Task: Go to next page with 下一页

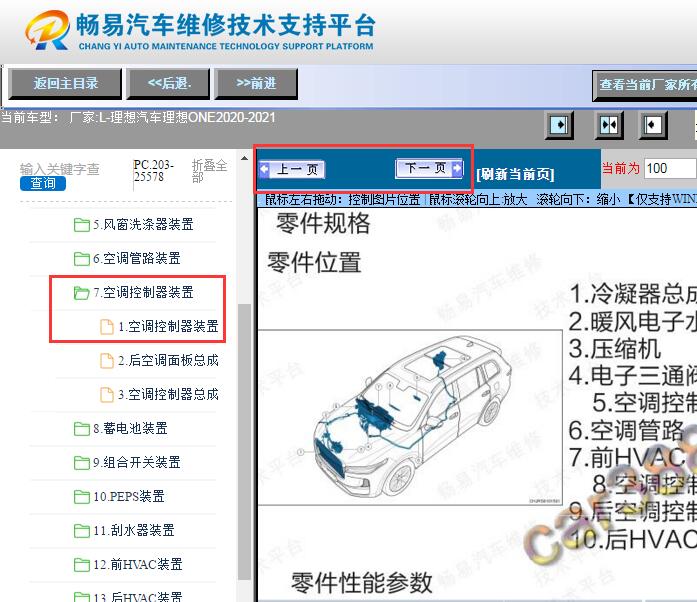Action: click(x=429, y=168)
